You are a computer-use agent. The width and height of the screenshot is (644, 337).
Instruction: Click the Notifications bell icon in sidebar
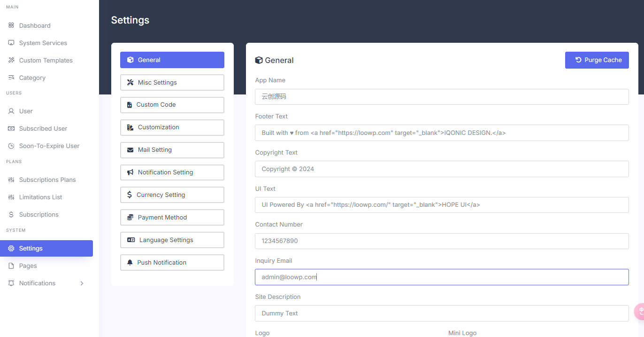click(x=11, y=283)
